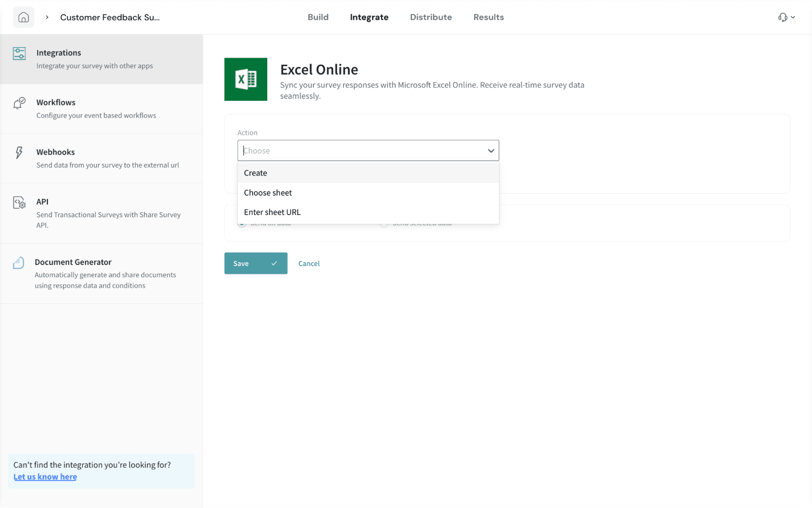Select the Send all data radio button

(x=242, y=224)
